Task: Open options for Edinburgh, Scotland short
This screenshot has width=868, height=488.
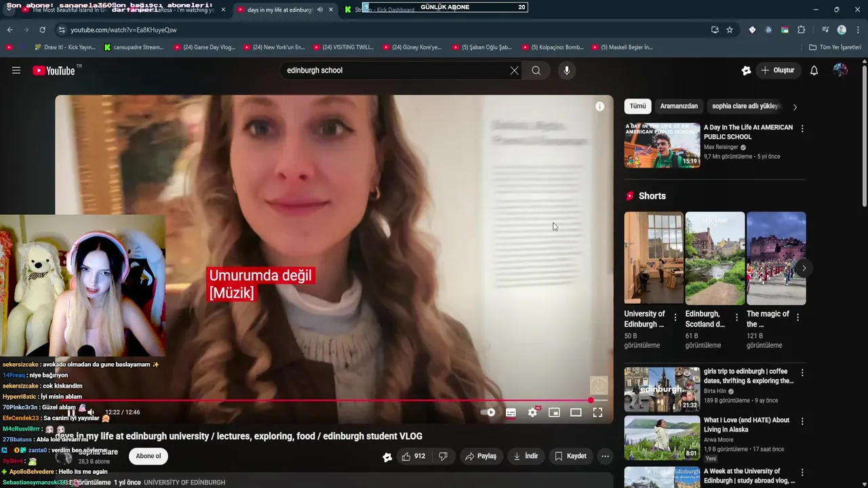Action: 736,317
